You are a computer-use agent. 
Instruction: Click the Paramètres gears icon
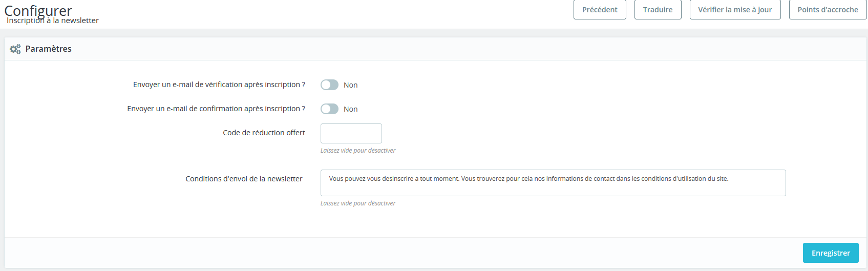15,49
